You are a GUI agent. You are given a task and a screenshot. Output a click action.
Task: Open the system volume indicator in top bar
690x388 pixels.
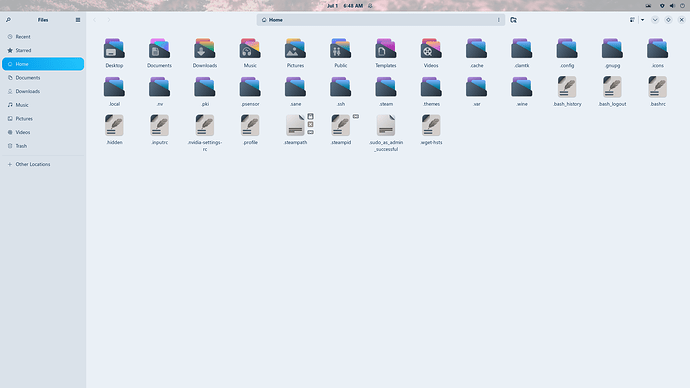[672, 6]
